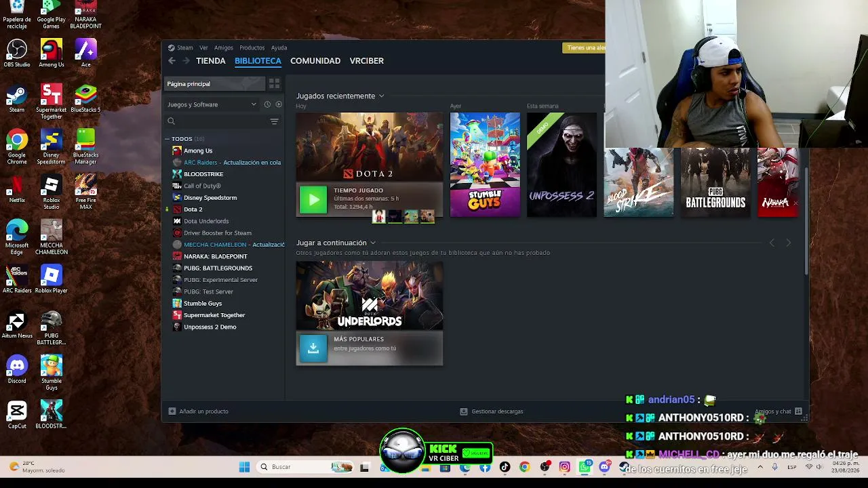Open the Roblox Player desktop shortcut
The image size is (868, 488).
[52, 279]
